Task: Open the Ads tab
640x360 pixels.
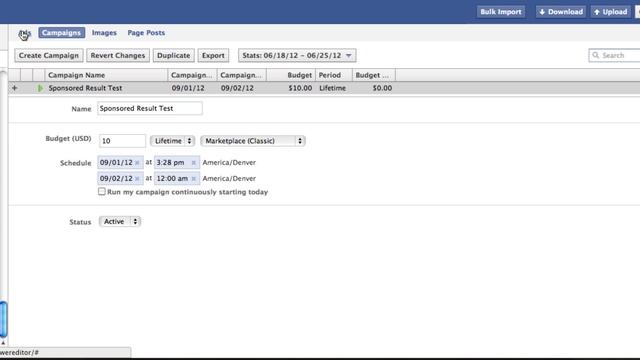Action: click(25, 33)
